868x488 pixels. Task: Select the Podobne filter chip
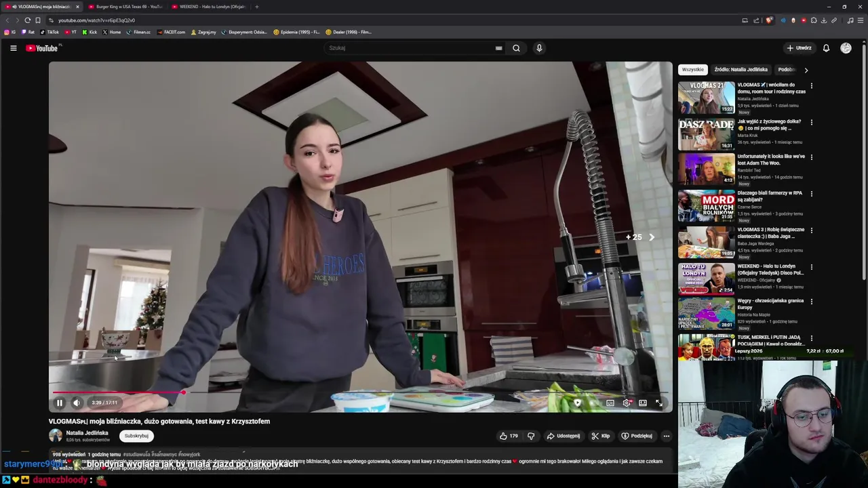point(787,70)
